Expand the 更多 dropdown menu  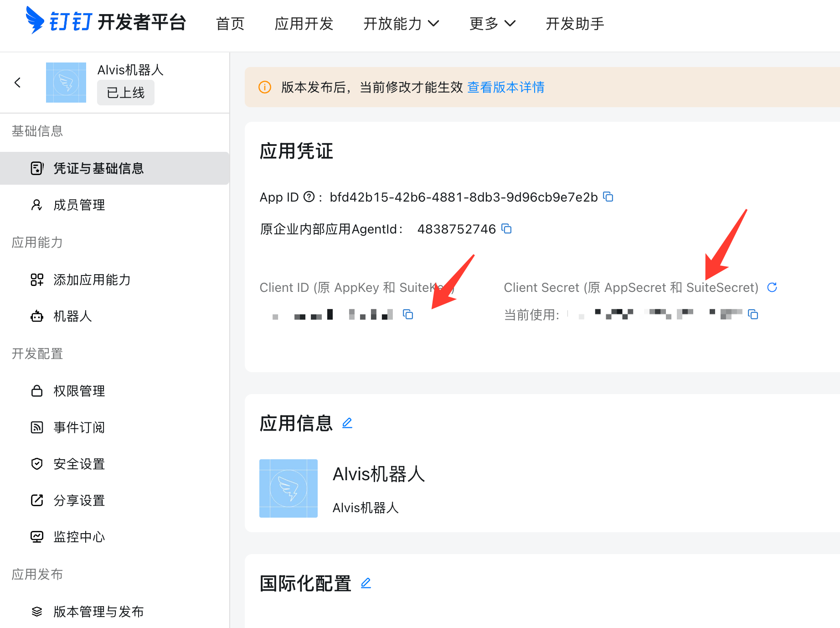[x=492, y=23]
